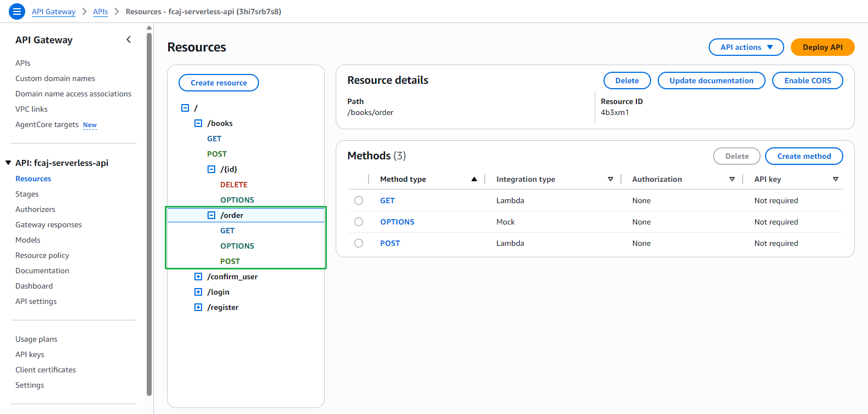The image size is (868, 414).
Task: Open VPC links in the sidebar
Action: tap(32, 109)
